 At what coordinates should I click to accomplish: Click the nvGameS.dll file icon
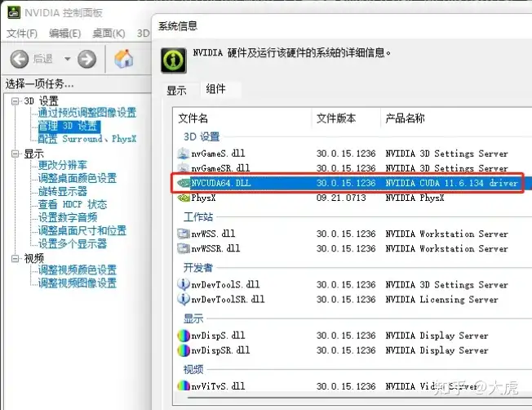(x=184, y=154)
